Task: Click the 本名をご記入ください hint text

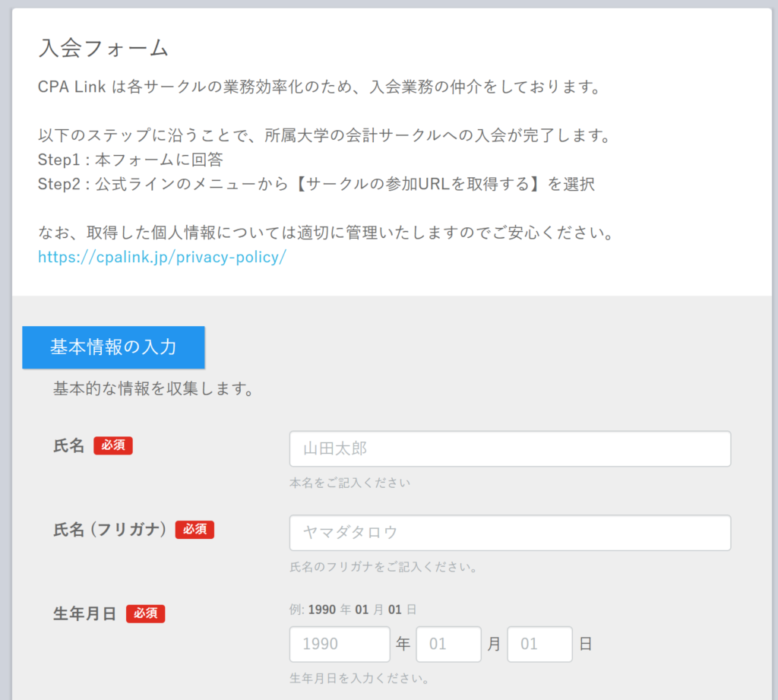Action: tap(349, 483)
